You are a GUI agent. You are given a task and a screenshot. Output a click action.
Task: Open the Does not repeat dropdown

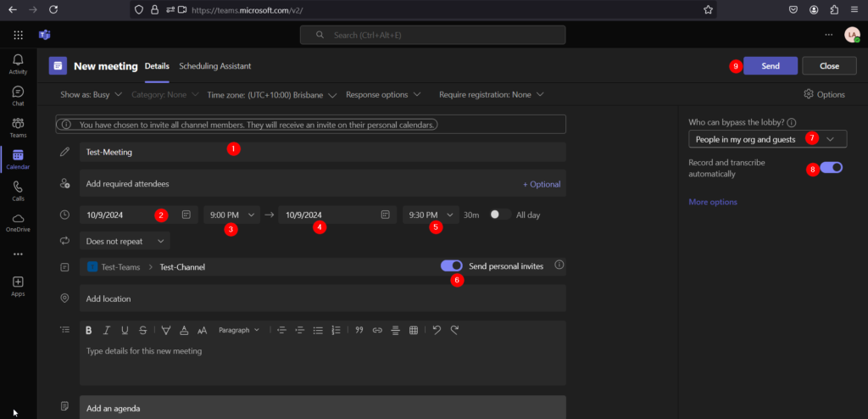point(125,241)
